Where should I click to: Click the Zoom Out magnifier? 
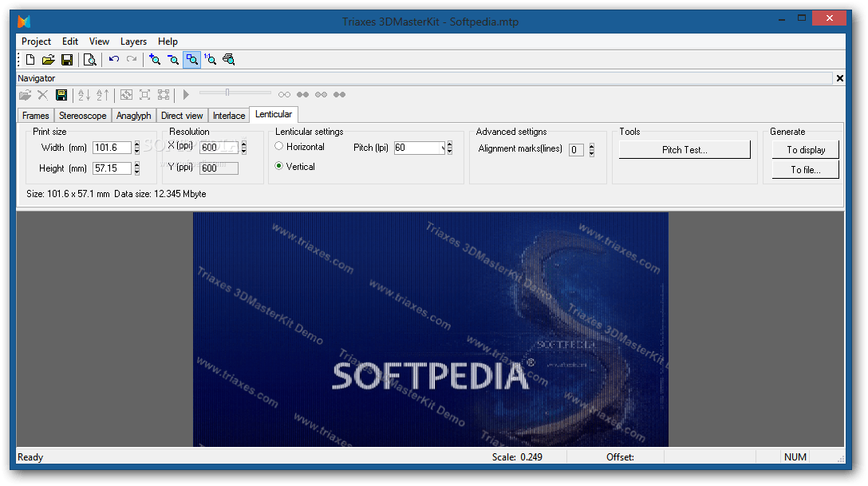(x=172, y=59)
